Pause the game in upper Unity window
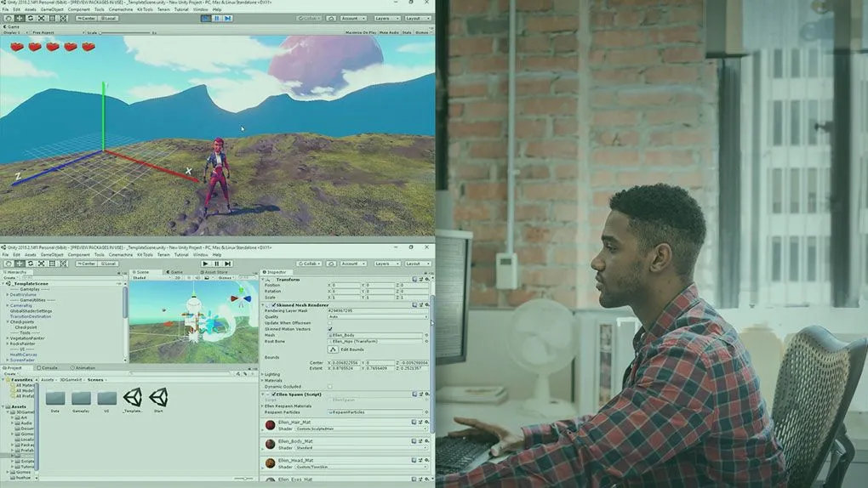868x488 pixels. point(216,18)
